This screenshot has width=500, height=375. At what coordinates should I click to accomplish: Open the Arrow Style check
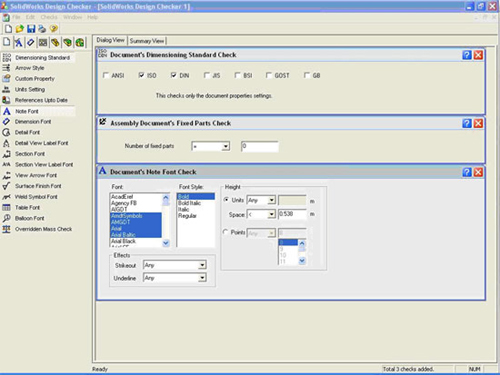click(x=23, y=68)
